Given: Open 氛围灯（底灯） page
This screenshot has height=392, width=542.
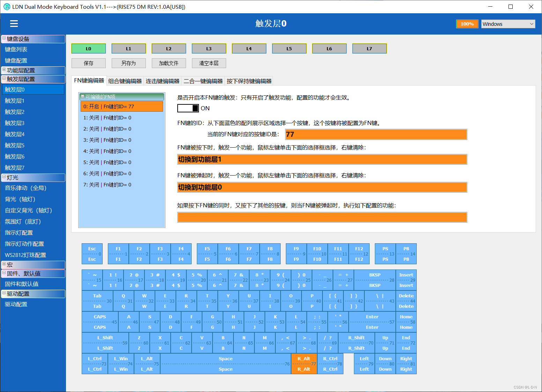Looking at the screenshot, I should (33, 222).
